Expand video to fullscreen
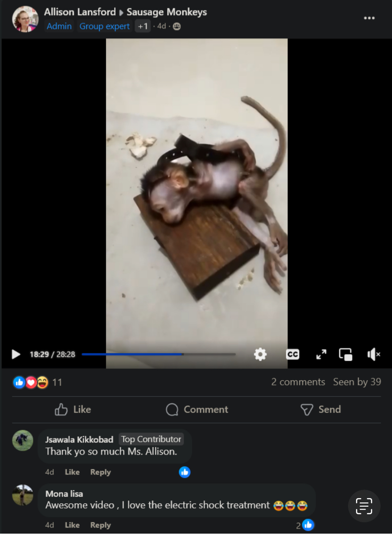Screen dimensions: 392x536 tap(321, 354)
